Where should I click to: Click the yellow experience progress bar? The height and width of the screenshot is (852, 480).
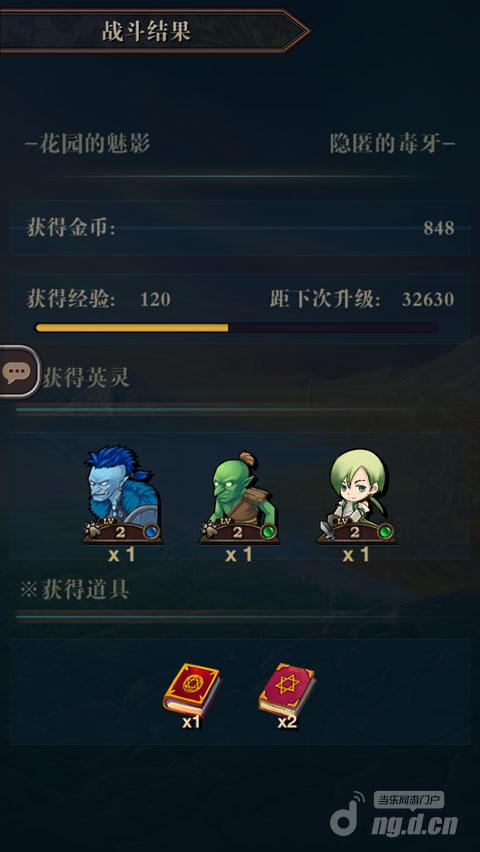pos(236,328)
